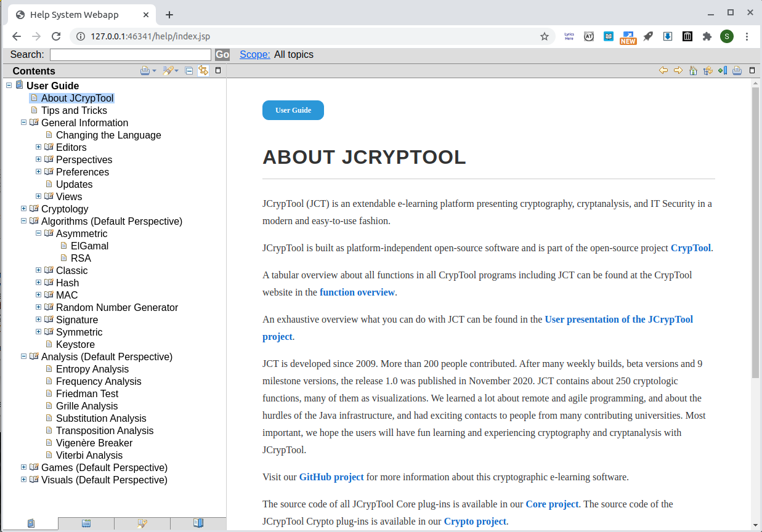This screenshot has height=532, width=762.
Task: Open the RSA topic
Action: pyautogui.click(x=81, y=258)
